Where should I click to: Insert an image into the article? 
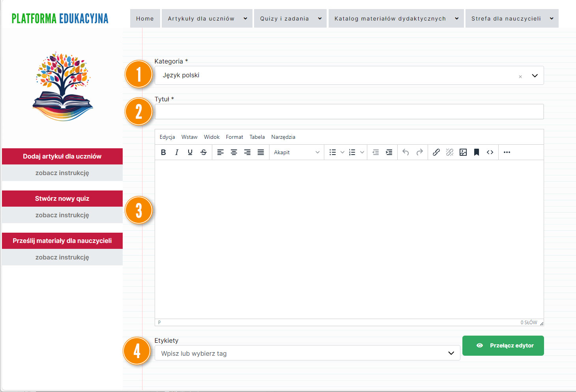pyautogui.click(x=463, y=152)
